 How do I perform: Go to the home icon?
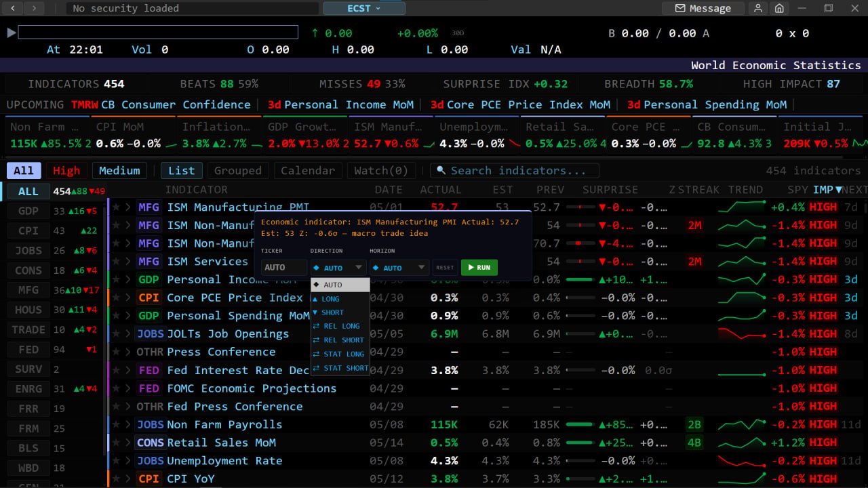coord(779,8)
